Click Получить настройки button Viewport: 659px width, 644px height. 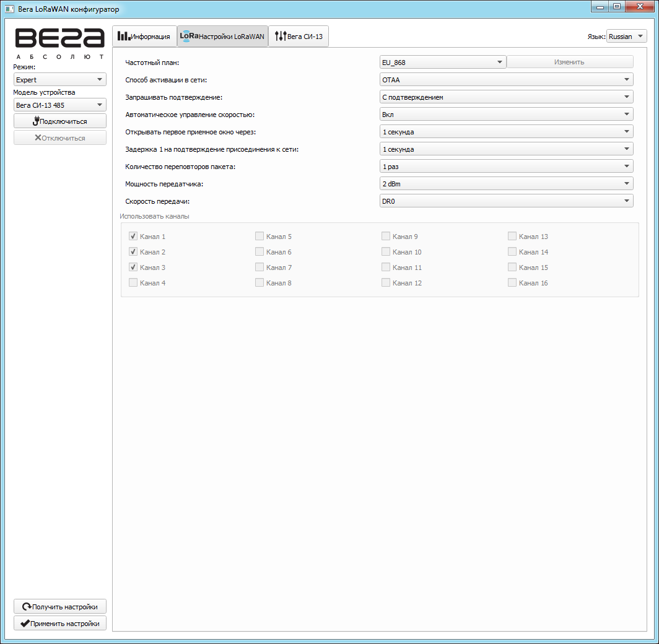point(59,607)
